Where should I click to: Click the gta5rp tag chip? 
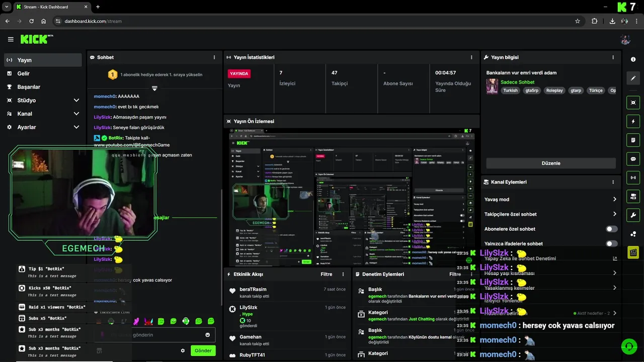point(532,90)
